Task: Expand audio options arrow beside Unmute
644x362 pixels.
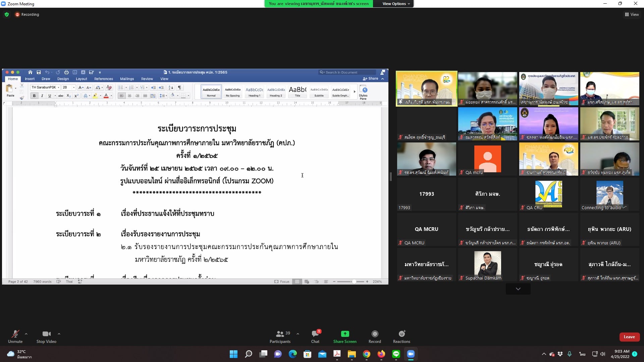Action: point(26,334)
